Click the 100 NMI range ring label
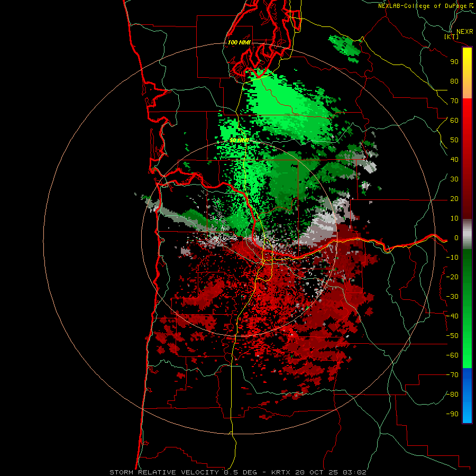 (239, 42)
